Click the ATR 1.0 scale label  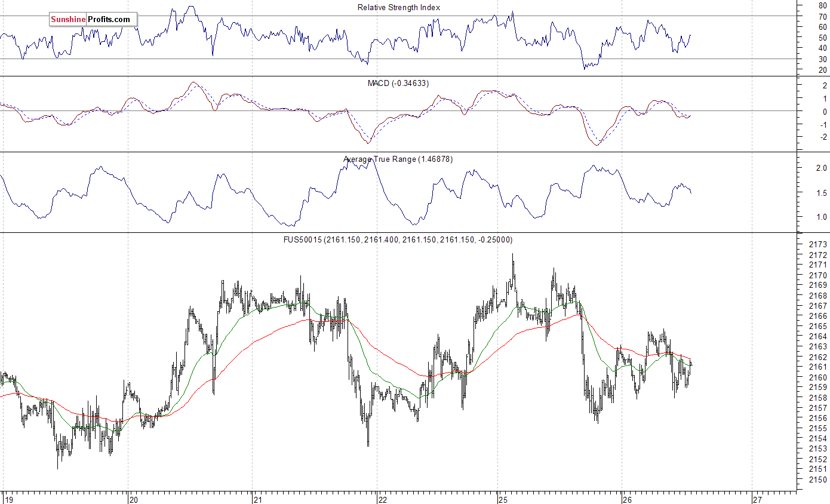pyautogui.click(x=821, y=217)
